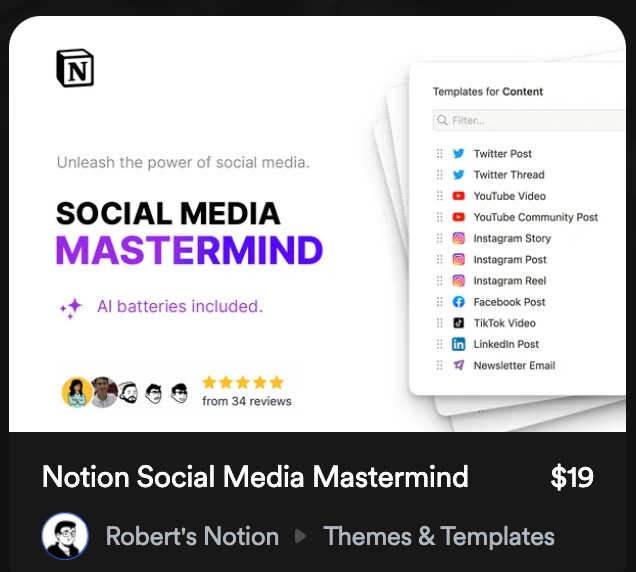636x572 pixels.
Task: Click the Notion logo icon
Action: [75, 68]
